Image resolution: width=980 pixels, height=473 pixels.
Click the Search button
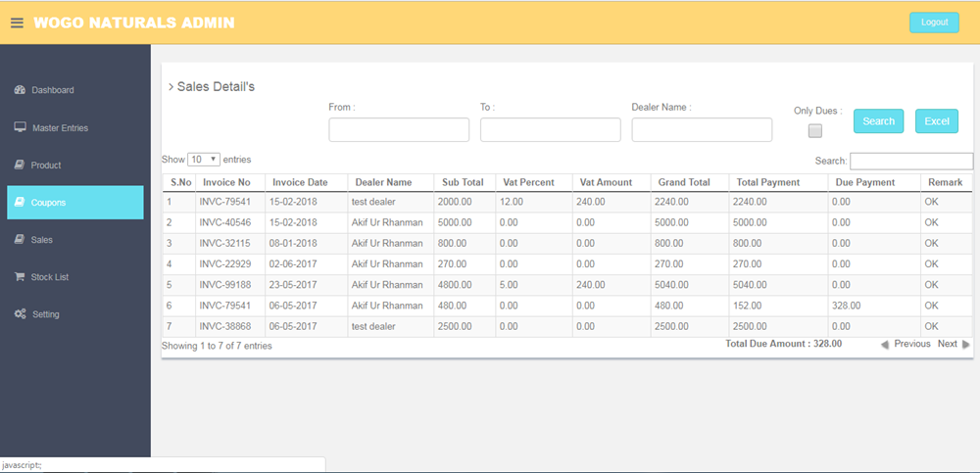tap(878, 120)
